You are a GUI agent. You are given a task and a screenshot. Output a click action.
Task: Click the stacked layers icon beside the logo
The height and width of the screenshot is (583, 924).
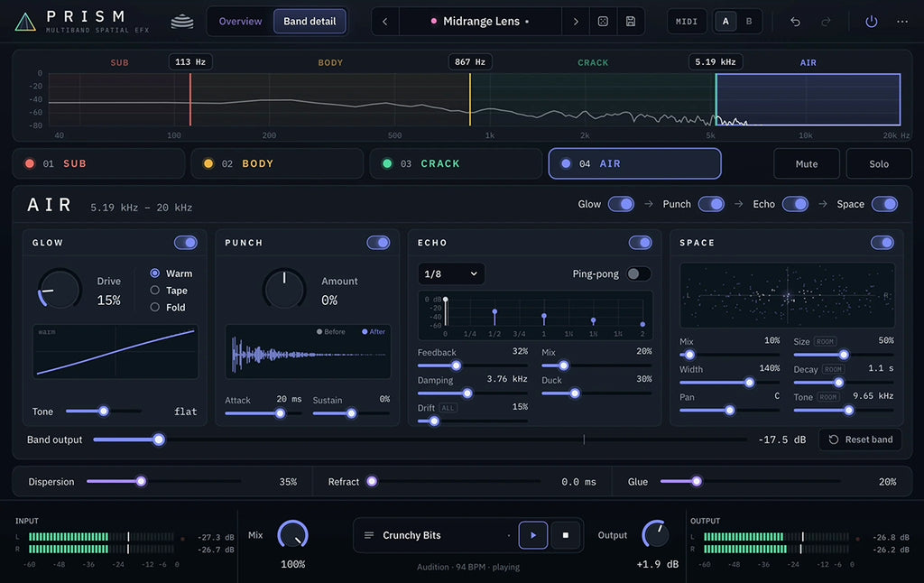(182, 22)
